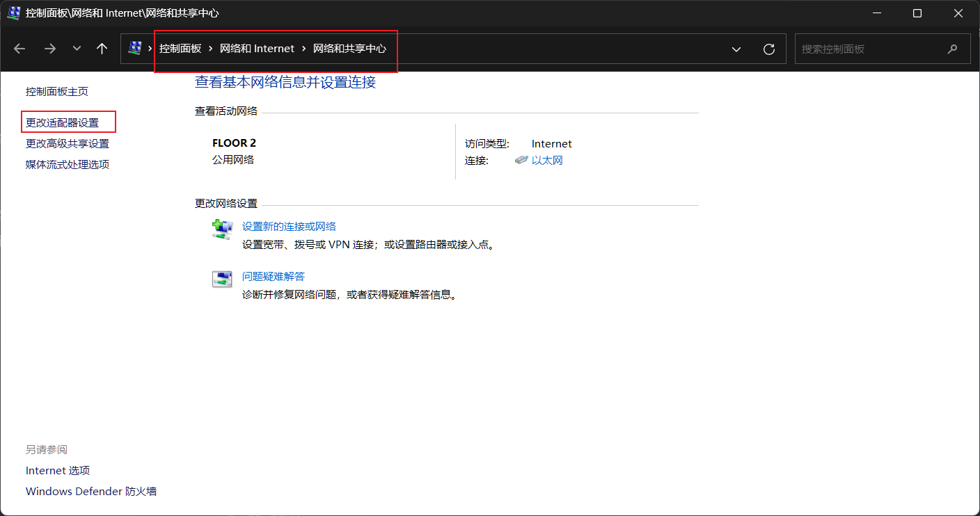Expand chevron after 控制面板 breadcrumb
This screenshot has height=516, width=980.
tap(210, 49)
